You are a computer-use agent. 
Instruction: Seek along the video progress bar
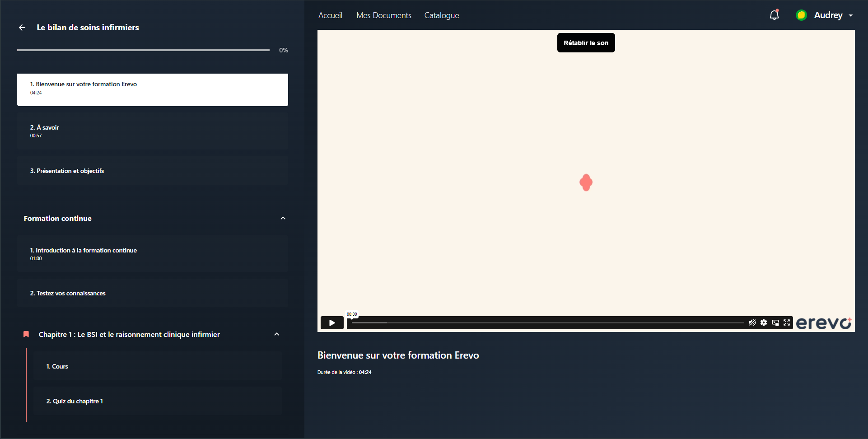[x=547, y=322]
